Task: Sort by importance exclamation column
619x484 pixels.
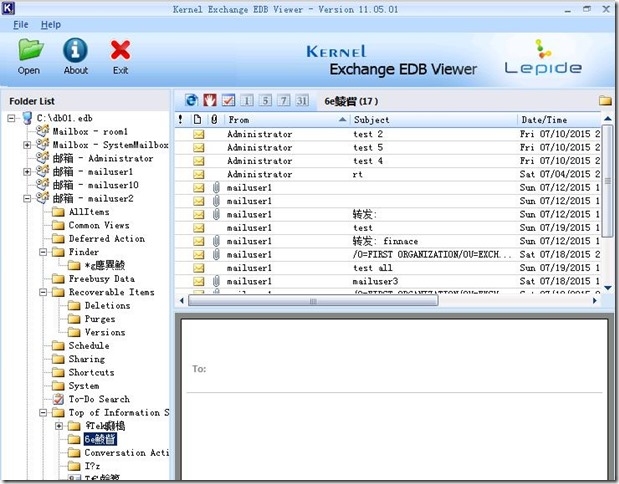Action: pyautogui.click(x=180, y=119)
